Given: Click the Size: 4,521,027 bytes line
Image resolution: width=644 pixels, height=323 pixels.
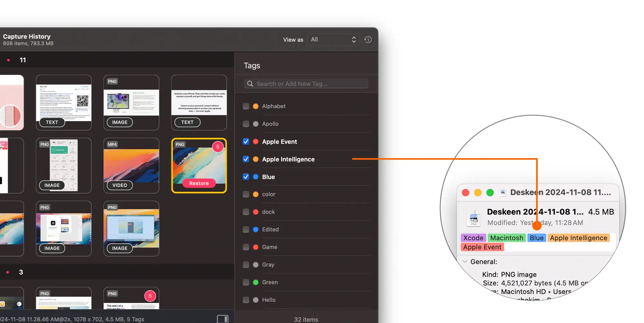Looking at the screenshot, I should [x=535, y=283].
